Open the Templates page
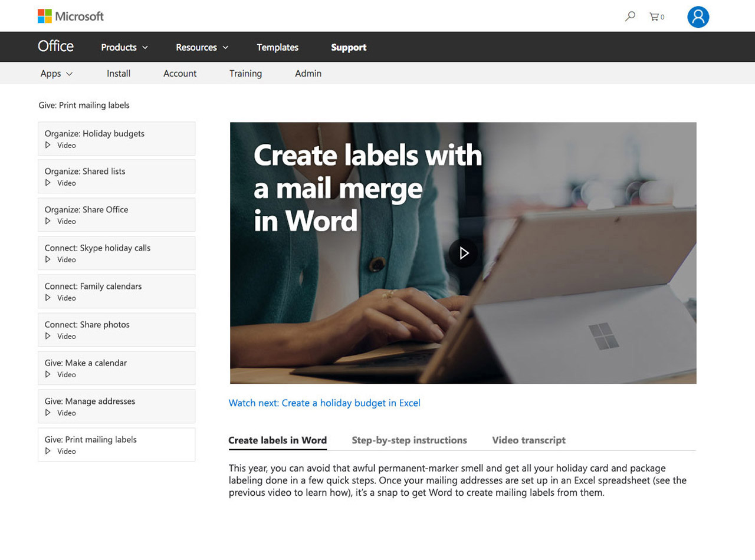 tap(277, 47)
